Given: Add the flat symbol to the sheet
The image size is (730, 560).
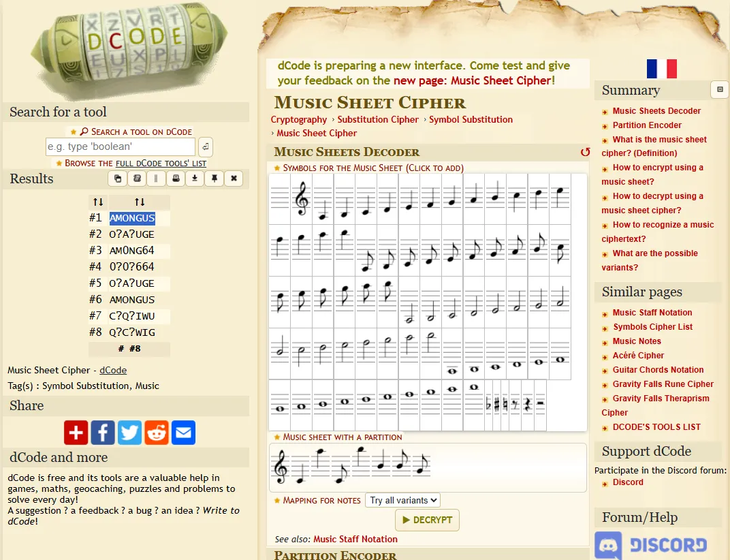Looking at the screenshot, I should click(x=489, y=405).
